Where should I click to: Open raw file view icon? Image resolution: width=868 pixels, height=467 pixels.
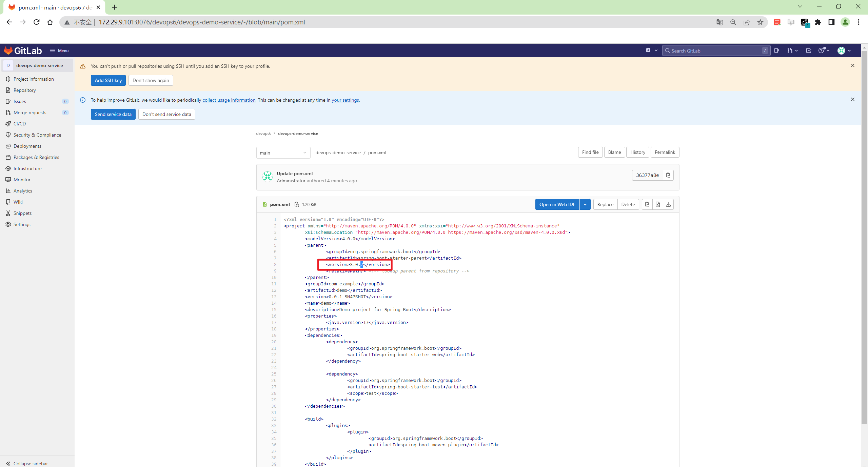(x=657, y=204)
